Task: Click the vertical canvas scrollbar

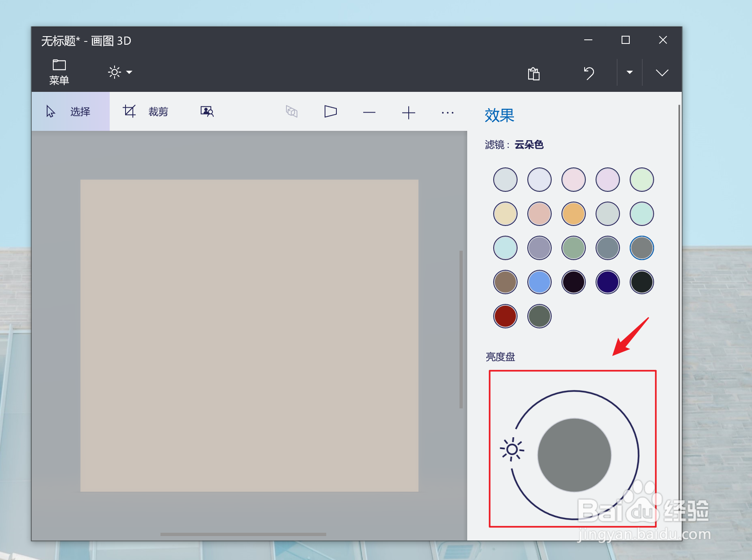Action: pos(461,329)
